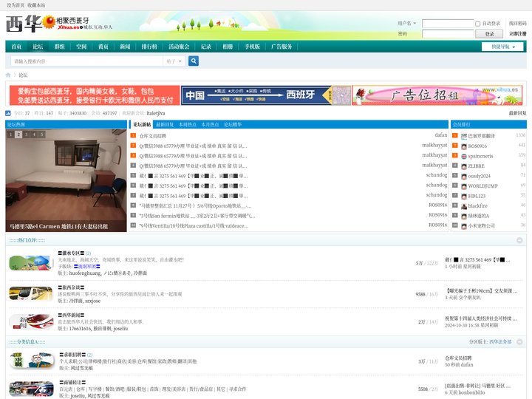Select the 论坛新帖 tab
Screen dimensions: 532x399
[142, 125]
